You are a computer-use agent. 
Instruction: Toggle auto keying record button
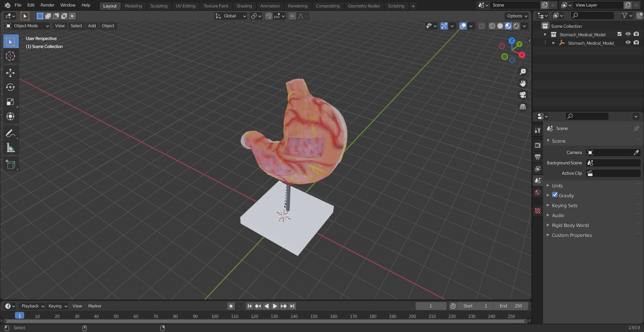coord(231,306)
